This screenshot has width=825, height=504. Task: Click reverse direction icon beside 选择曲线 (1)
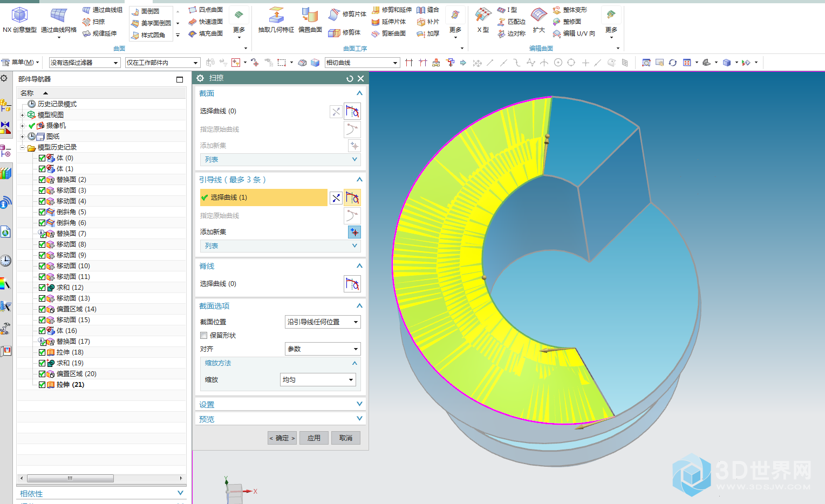tap(336, 197)
